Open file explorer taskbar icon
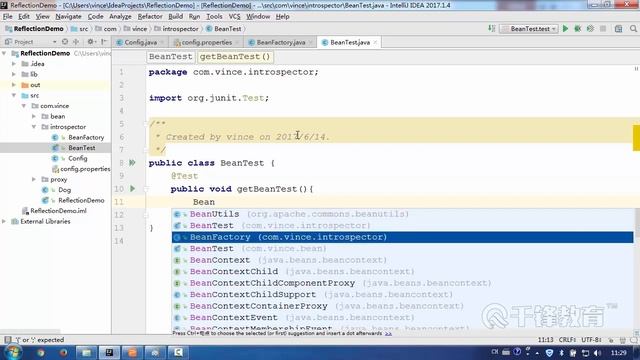This screenshot has height=360, width=640. 86,352
